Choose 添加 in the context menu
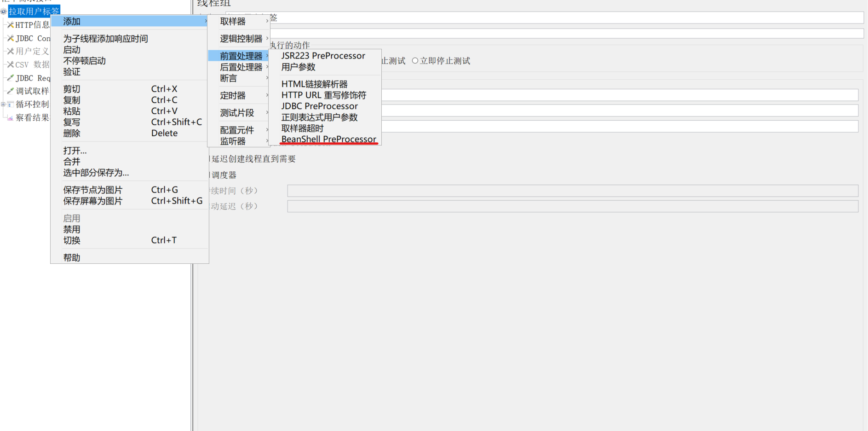Image resolution: width=868 pixels, height=431 pixels. [x=130, y=21]
